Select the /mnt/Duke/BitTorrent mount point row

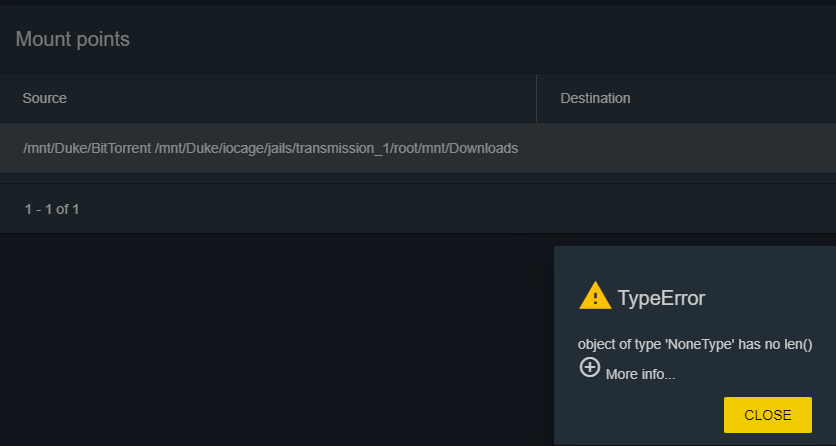418,148
